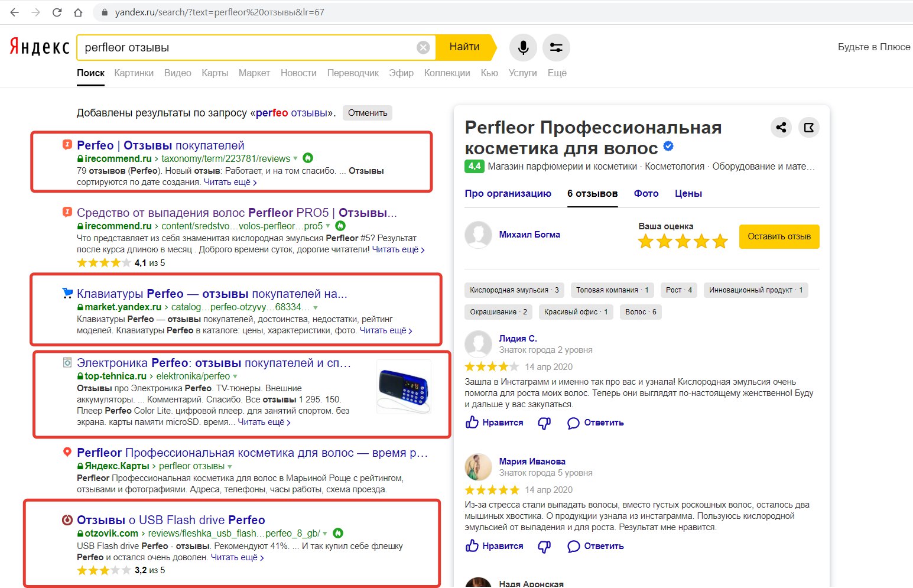Image resolution: width=913 pixels, height=588 pixels.
Task: Reload the current page
Action: tap(57, 12)
